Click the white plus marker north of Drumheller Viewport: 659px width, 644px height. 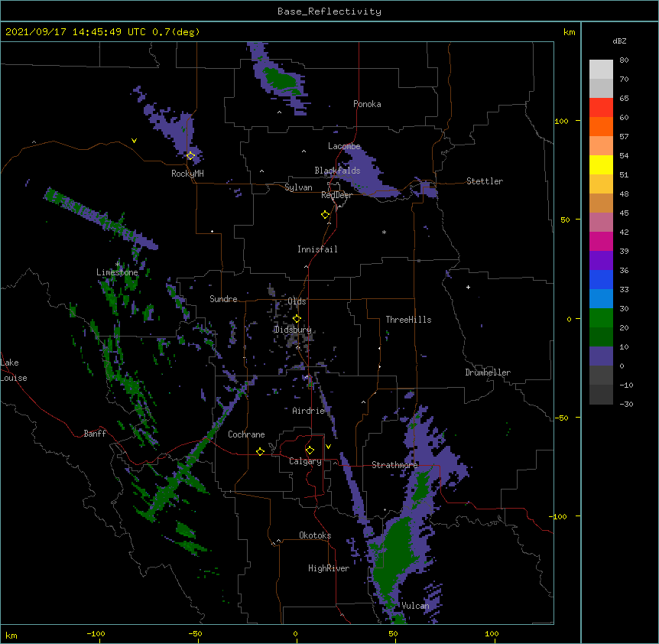[x=468, y=287]
